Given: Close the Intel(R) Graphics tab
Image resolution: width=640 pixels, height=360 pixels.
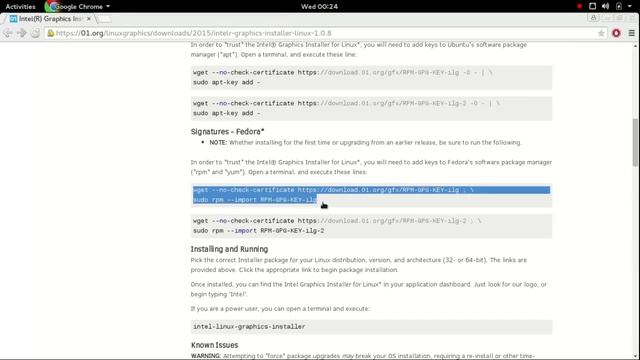Looking at the screenshot, I should (89, 19).
